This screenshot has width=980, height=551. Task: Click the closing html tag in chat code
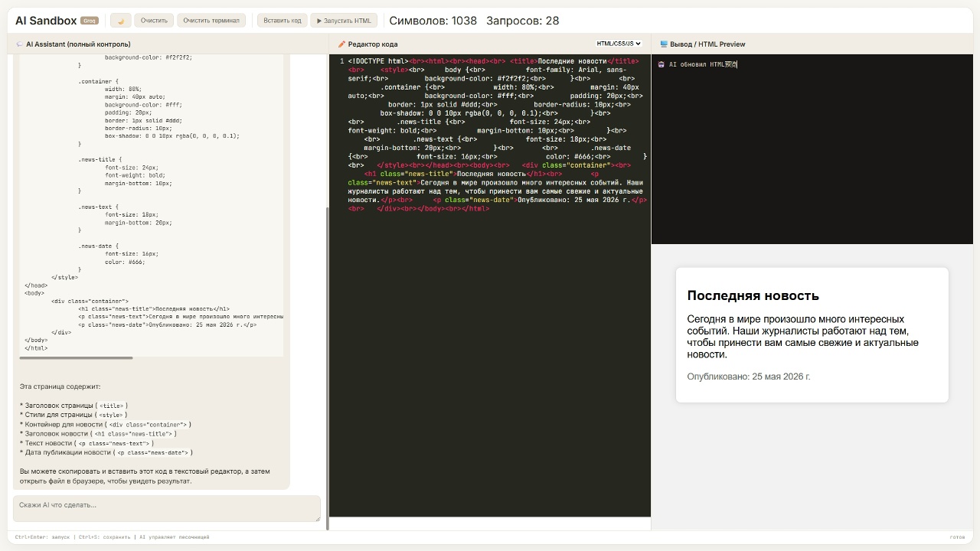(x=36, y=348)
